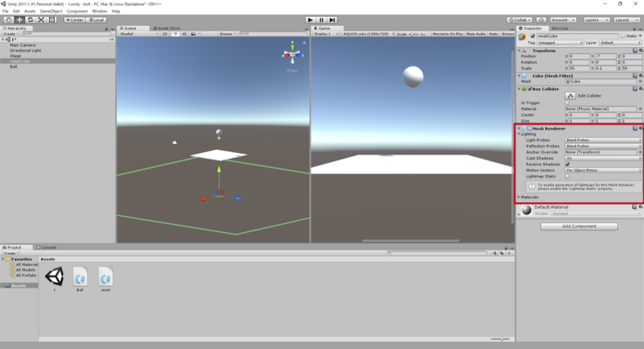This screenshot has width=644, height=349.
Task: Toggle Mute Audio in Game view
Action: [x=476, y=34]
